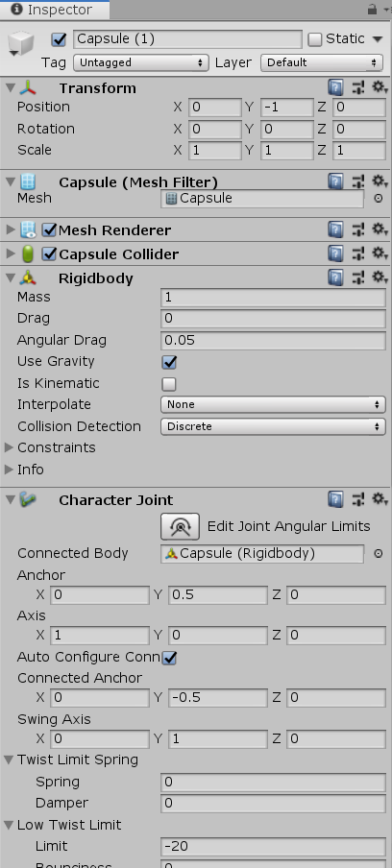The height and width of the screenshot is (868, 392).
Task: Expand the Constraints foldout
Action: click(x=9, y=447)
